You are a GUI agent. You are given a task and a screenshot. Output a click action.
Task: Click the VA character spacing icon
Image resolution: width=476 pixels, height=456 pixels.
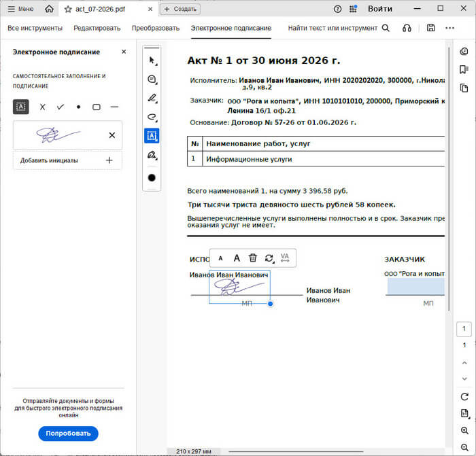click(x=285, y=258)
